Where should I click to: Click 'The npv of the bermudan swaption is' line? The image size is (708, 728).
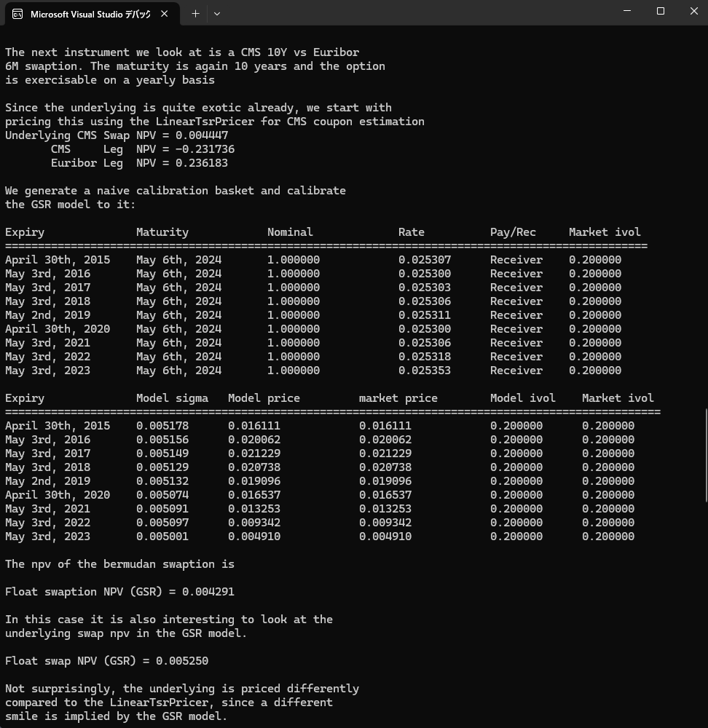tap(120, 564)
